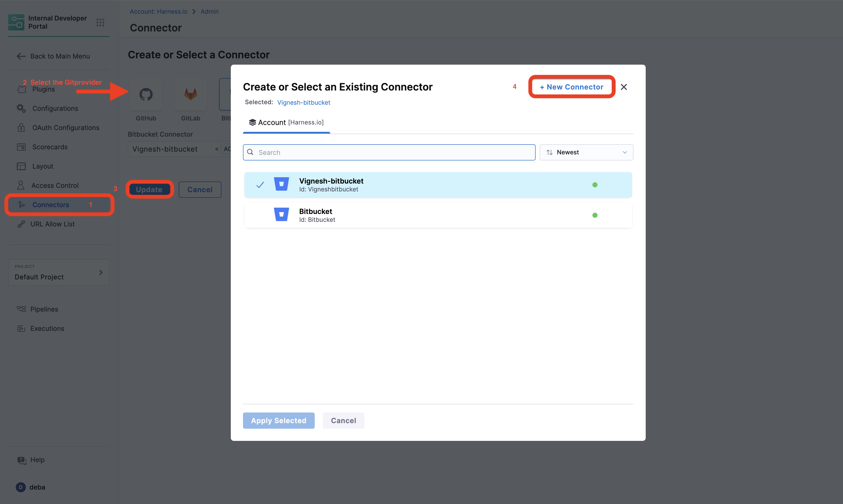Click the GitHub provider icon

pos(146,94)
